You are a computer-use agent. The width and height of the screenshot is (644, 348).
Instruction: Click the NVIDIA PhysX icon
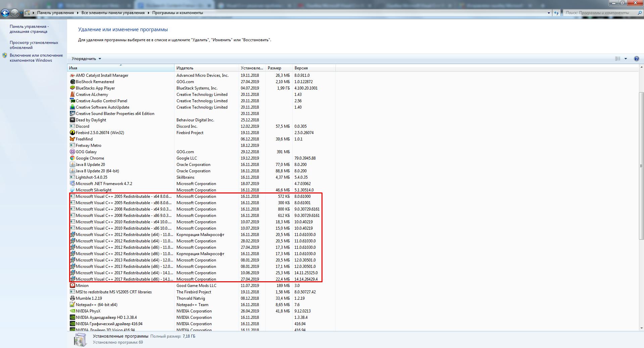(72, 311)
